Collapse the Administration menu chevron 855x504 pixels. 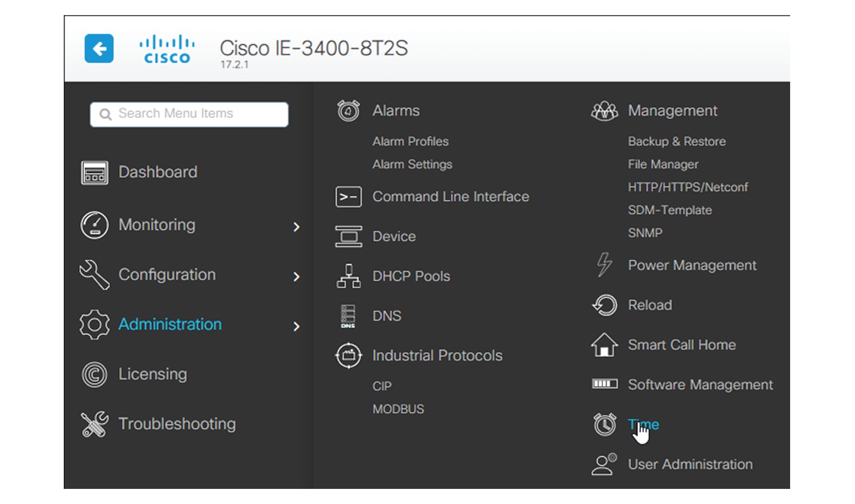[x=297, y=326]
